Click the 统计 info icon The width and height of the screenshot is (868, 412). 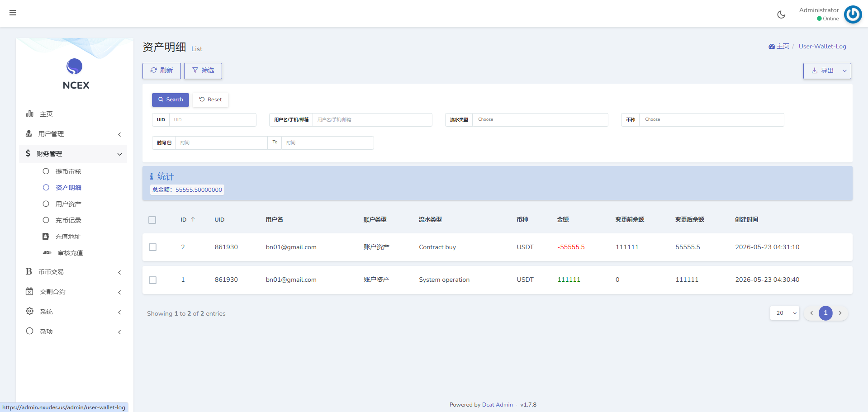tap(152, 176)
